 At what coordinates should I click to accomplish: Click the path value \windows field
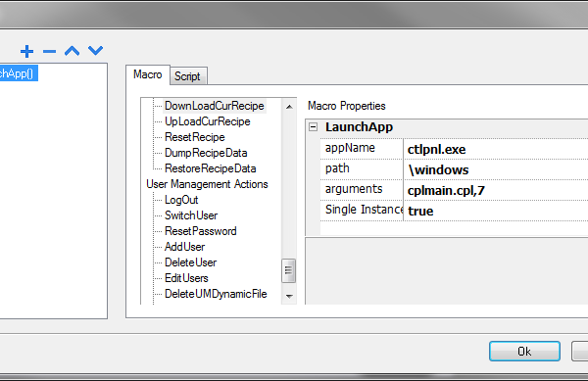point(495,169)
